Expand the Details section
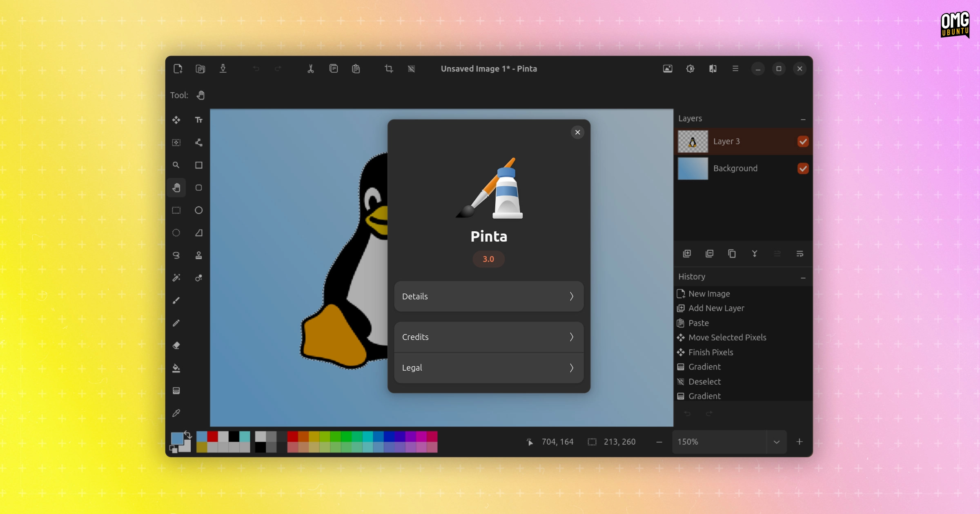This screenshot has height=514, width=980. (489, 296)
